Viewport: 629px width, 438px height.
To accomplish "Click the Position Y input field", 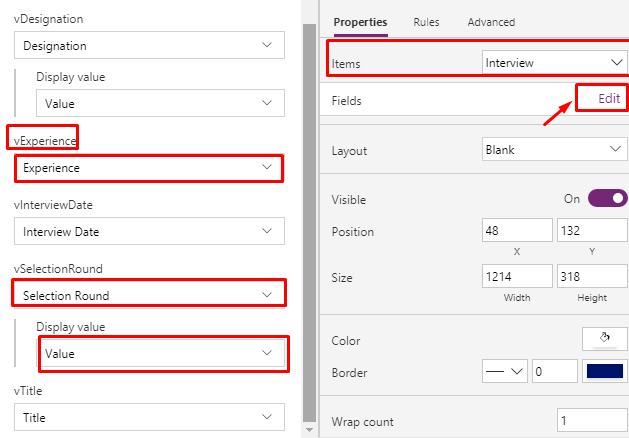I will [x=592, y=230].
